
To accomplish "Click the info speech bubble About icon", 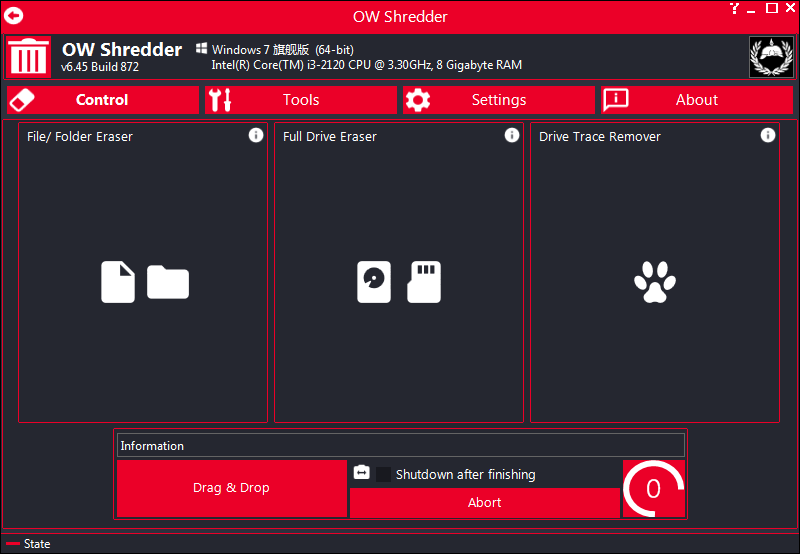I will (616, 99).
